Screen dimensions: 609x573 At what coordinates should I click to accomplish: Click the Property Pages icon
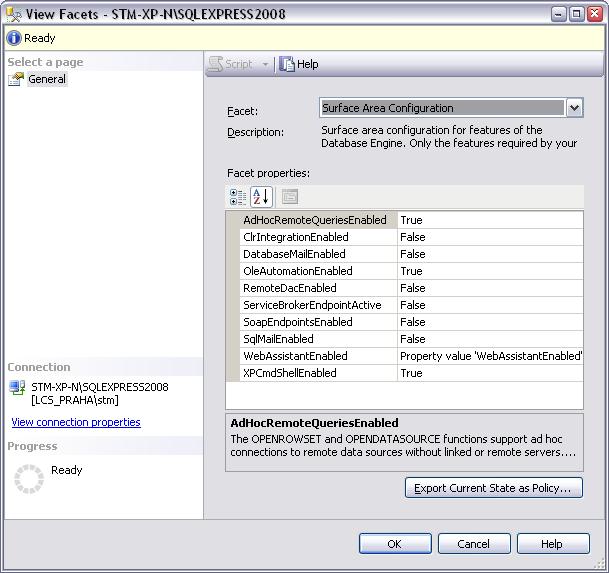coord(289,197)
